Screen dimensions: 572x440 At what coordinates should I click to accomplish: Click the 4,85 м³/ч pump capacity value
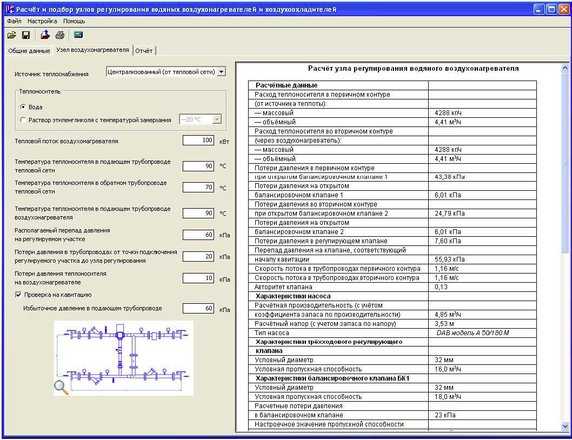click(482, 314)
